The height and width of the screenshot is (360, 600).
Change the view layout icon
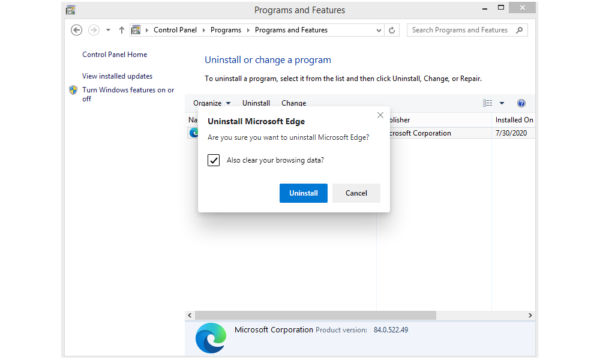488,103
